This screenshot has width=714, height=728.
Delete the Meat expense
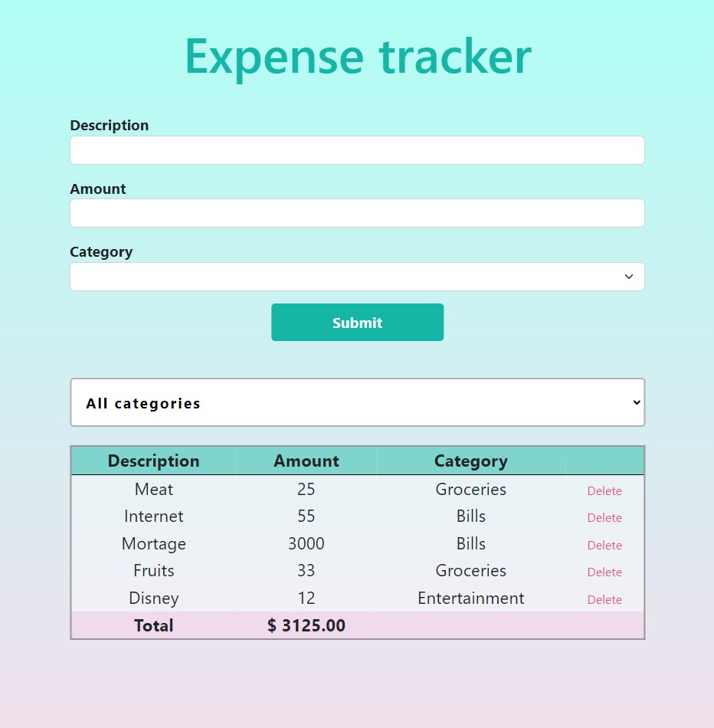(x=604, y=490)
